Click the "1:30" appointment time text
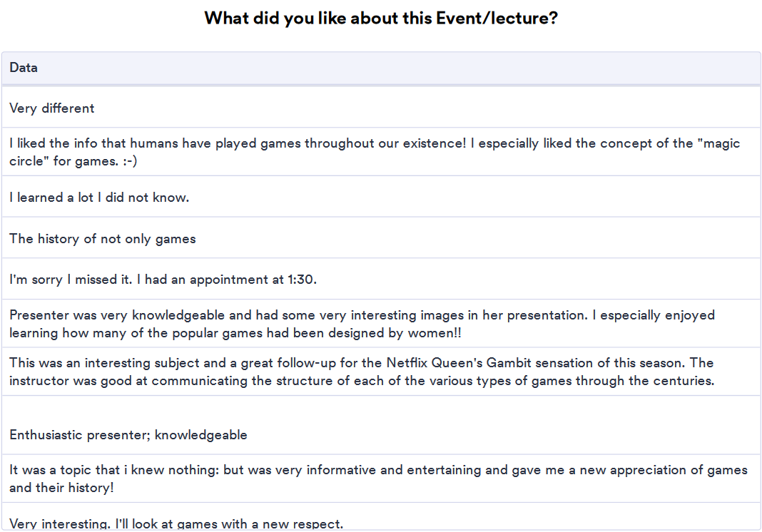The width and height of the screenshot is (762, 532). (302, 280)
